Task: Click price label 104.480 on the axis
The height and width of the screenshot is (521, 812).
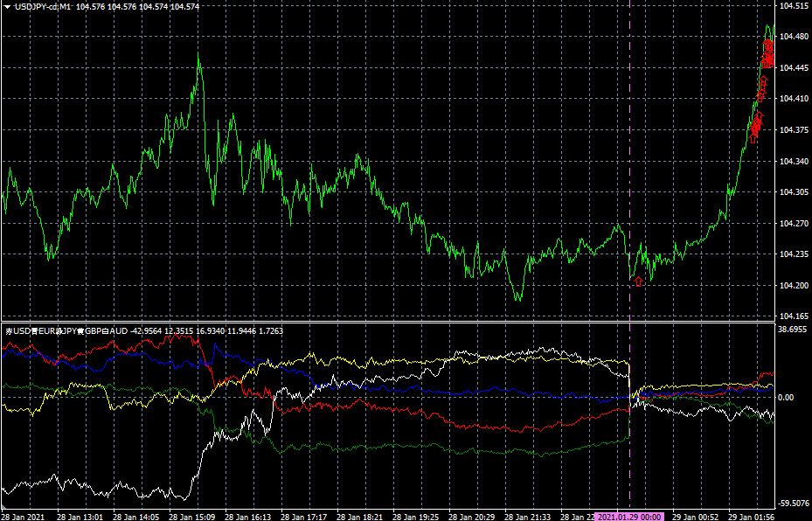Action: coord(794,36)
